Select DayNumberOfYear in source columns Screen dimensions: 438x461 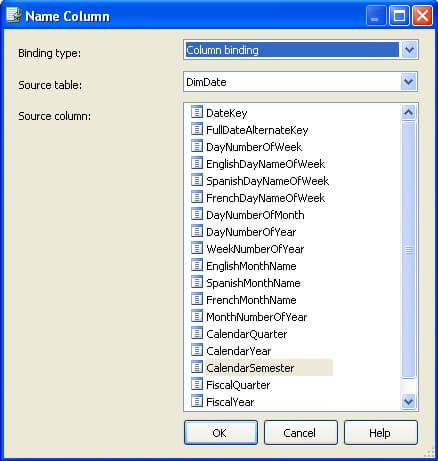point(251,232)
